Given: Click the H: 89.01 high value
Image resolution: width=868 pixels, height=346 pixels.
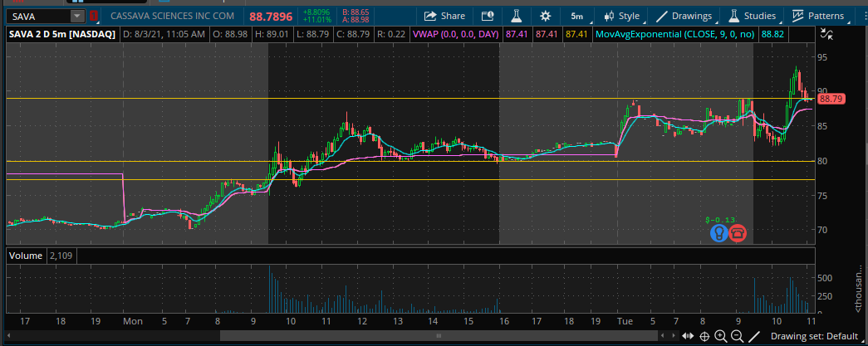Looking at the screenshot, I should point(272,34).
